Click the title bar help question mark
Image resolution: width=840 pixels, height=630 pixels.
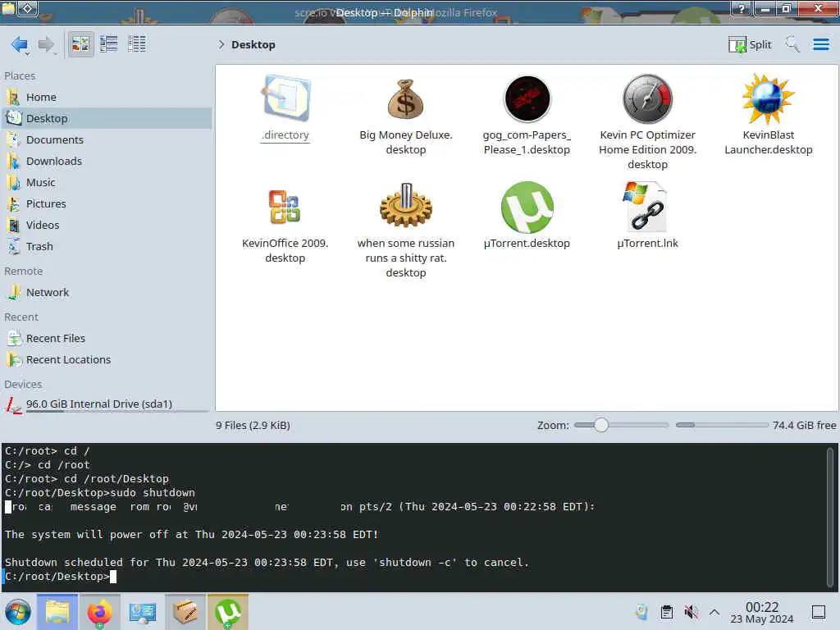(742, 8)
